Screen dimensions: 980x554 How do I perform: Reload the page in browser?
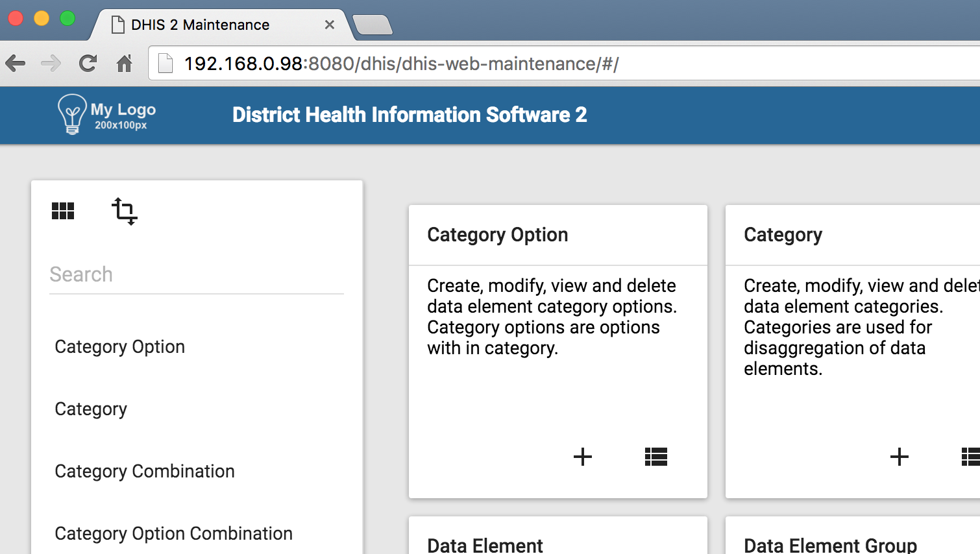(x=88, y=64)
